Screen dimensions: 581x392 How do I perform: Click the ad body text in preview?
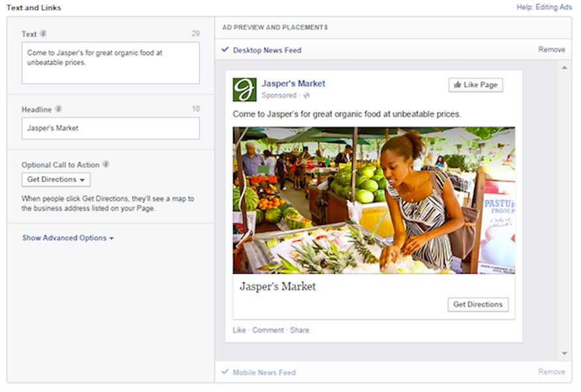click(x=347, y=114)
